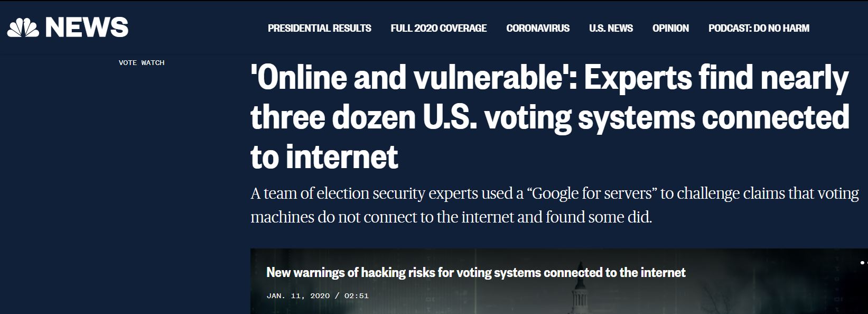Click the "Google for servers" phrase

[593, 193]
